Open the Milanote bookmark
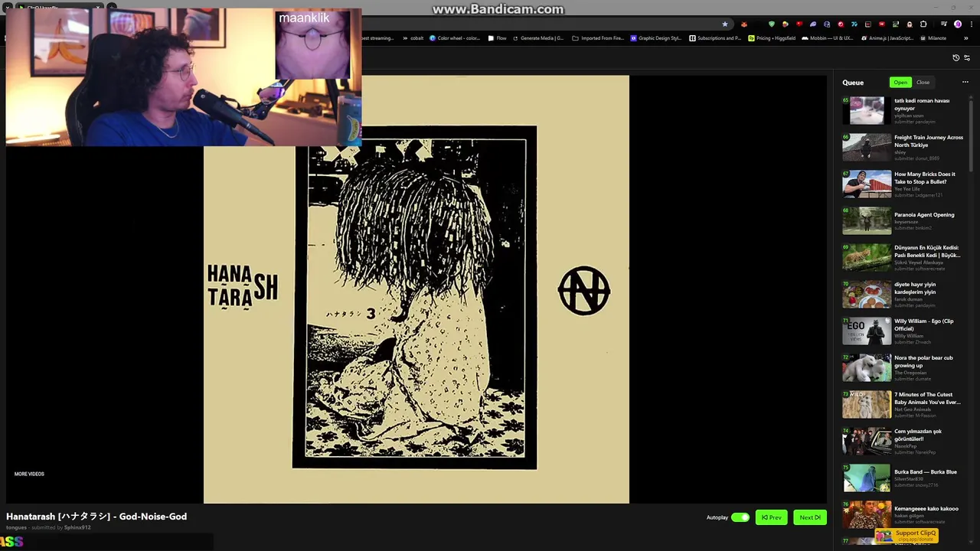The height and width of the screenshot is (551, 980). click(933, 37)
